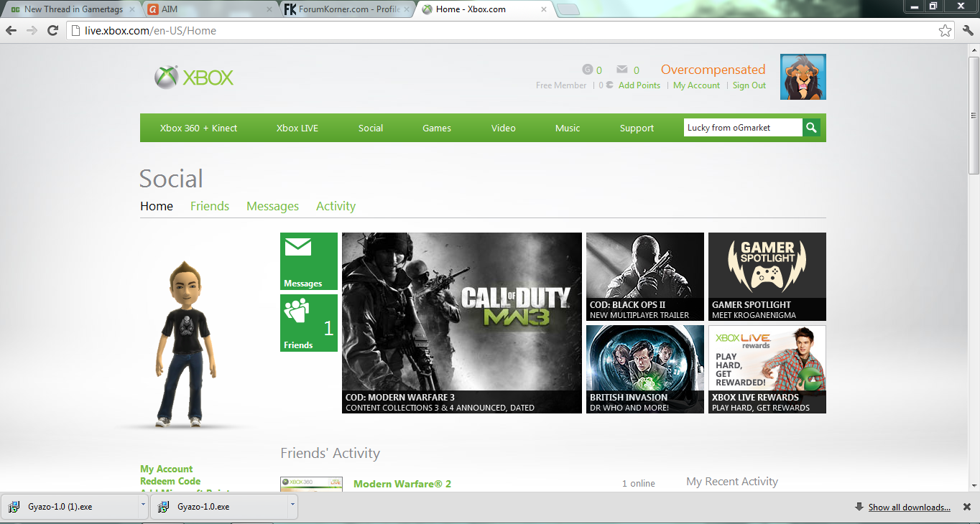Screen dimensions: 980x524
Task: Open the Gamer Spotlight tile
Action: click(x=767, y=276)
